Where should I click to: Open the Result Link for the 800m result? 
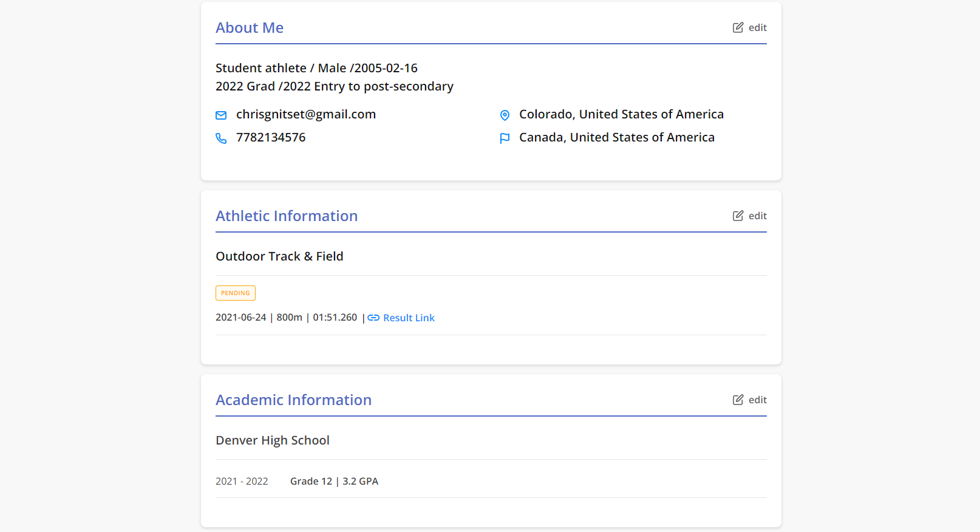point(409,318)
